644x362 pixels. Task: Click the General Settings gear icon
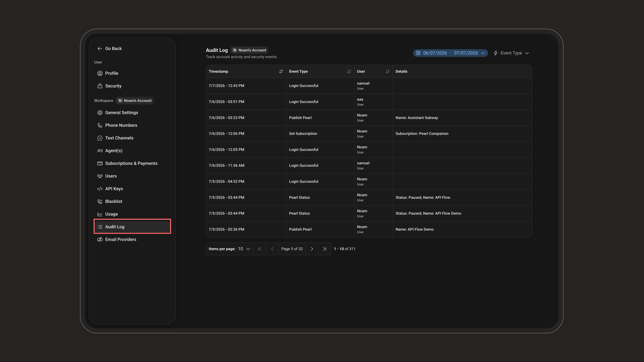(x=100, y=113)
